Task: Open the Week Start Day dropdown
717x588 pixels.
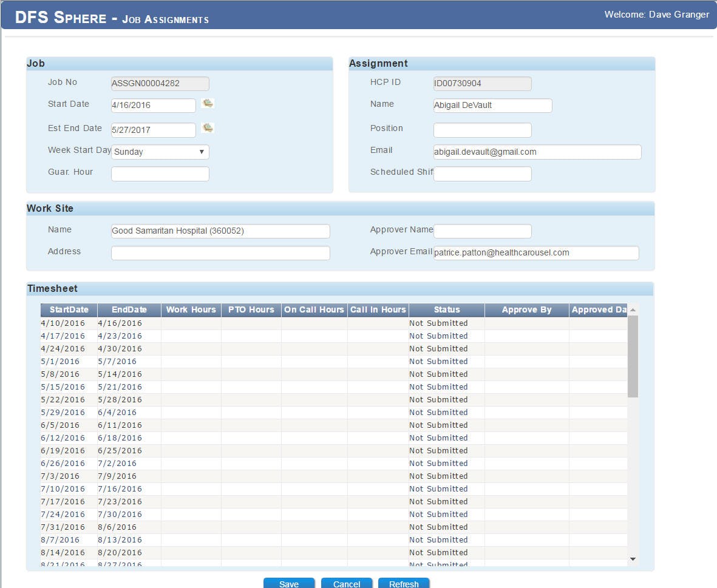Action: click(x=202, y=152)
